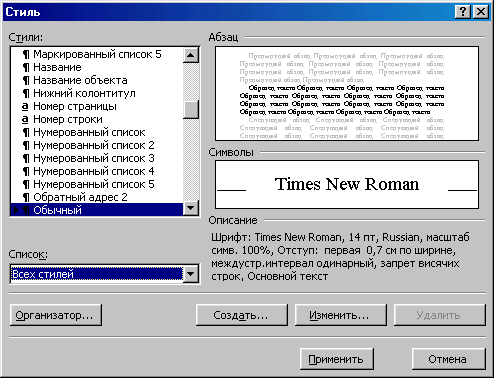Select style Нумерованный список 3
The image size is (494, 378).
point(97,158)
